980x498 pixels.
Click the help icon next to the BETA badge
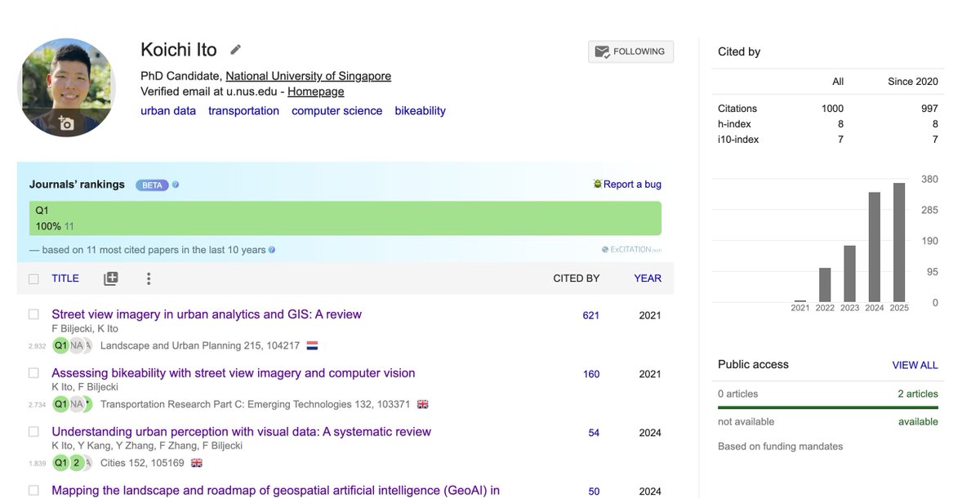[176, 185]
